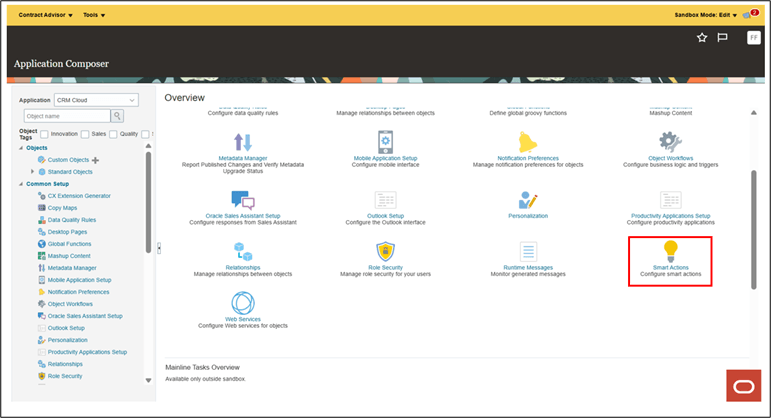Screen dimensions: 771x418
Task: Select Object Workflows in sidebar tree
Action: (70, 304)
